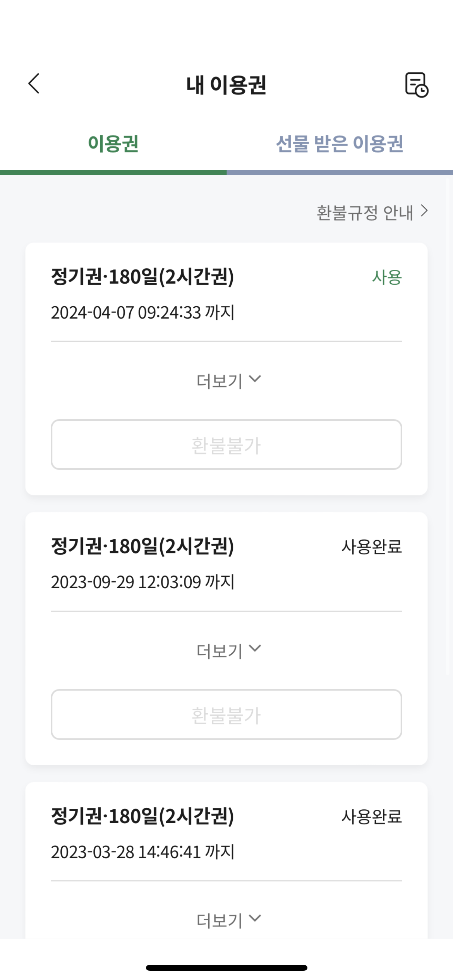Click the chevron beside 환불규정 안내

click(425, 211)
